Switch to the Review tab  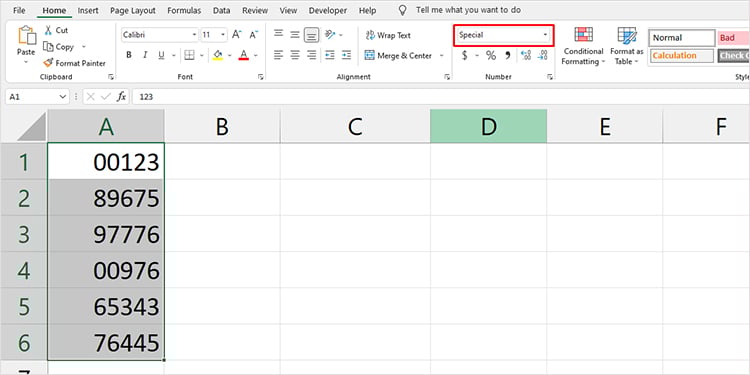click(x=255, y=10)
